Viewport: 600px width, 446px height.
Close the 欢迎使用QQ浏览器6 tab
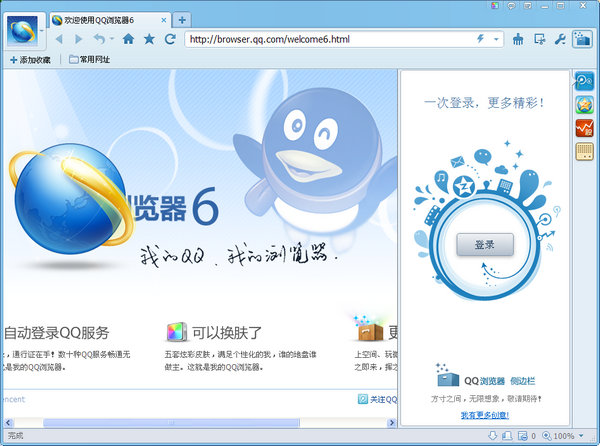pos(164,20)
